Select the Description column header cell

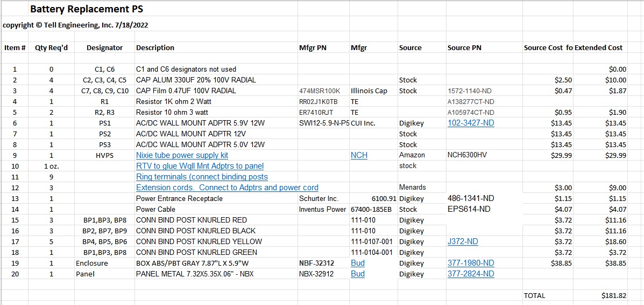point(155,47)
